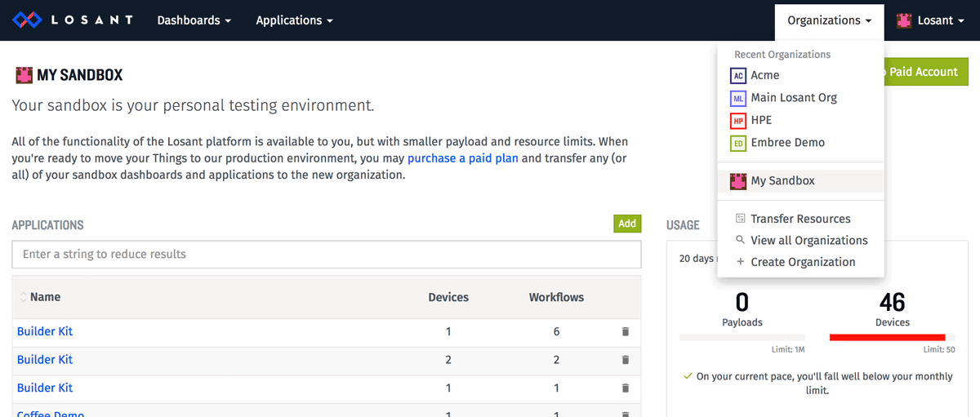This screenshot has width=980, height=417.
Task: Follow the purchase a paid plan link
Action: 463,158
